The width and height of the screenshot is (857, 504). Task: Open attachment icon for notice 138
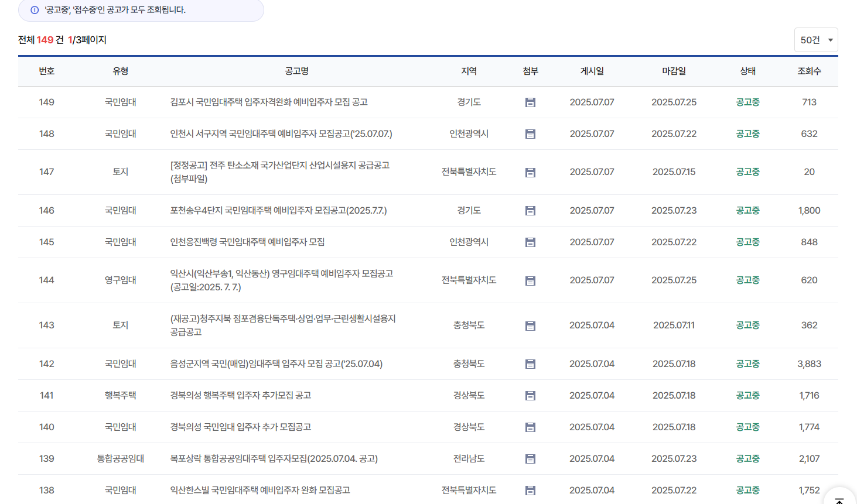pyautogui.click(x=530, y=491)
